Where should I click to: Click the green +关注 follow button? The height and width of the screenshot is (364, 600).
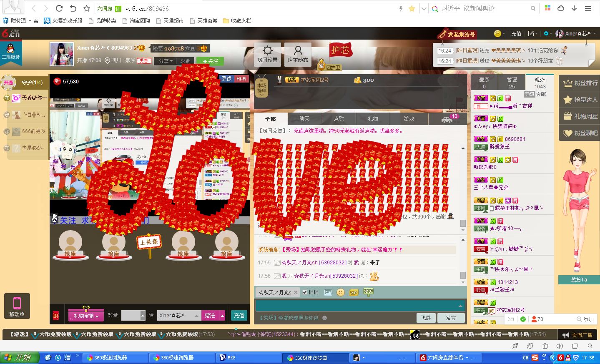pos(210,61)
